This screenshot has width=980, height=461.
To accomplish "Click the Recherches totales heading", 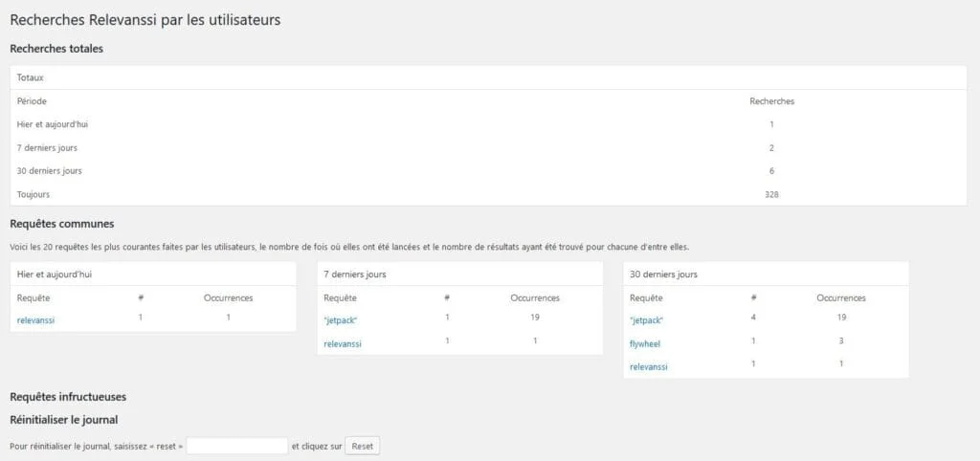I will [x=56, y=49].
